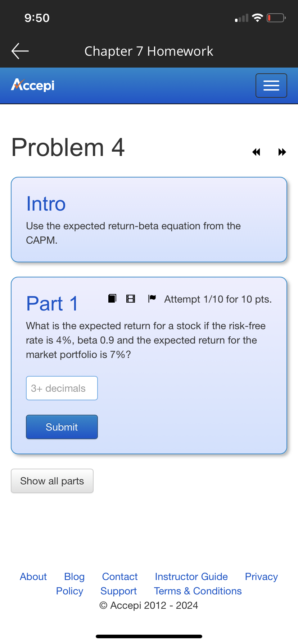Tap the battery indicator in status bar

pos(276,18)
